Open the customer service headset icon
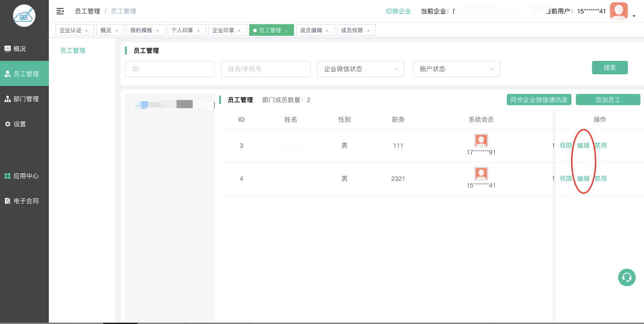644x324 pixels. 627,277
